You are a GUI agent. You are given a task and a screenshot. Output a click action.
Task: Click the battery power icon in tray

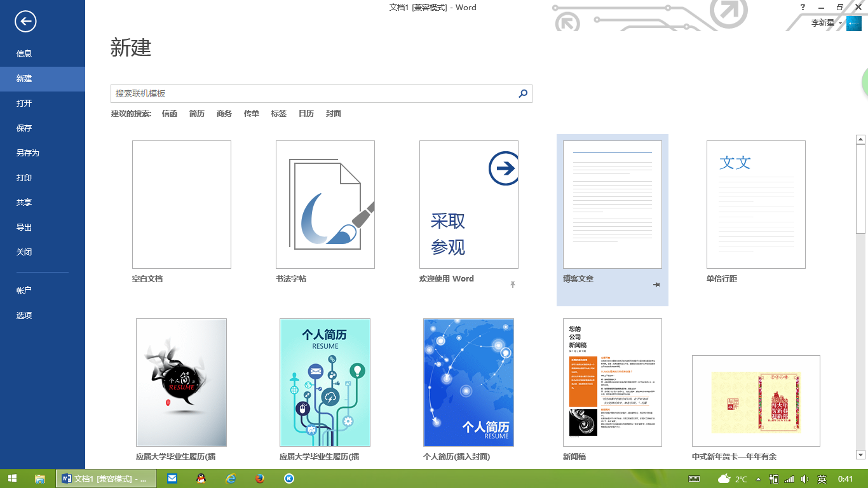point(774,479)
